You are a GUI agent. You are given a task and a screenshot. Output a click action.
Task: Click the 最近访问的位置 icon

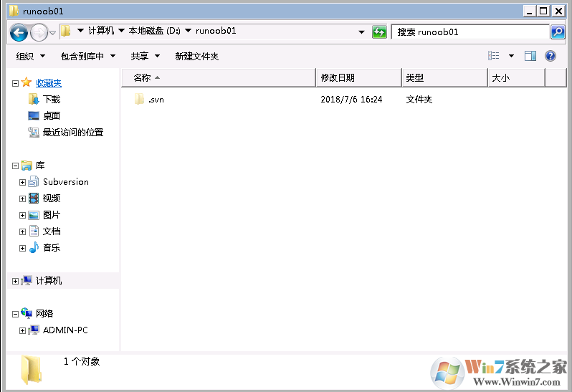34,132
